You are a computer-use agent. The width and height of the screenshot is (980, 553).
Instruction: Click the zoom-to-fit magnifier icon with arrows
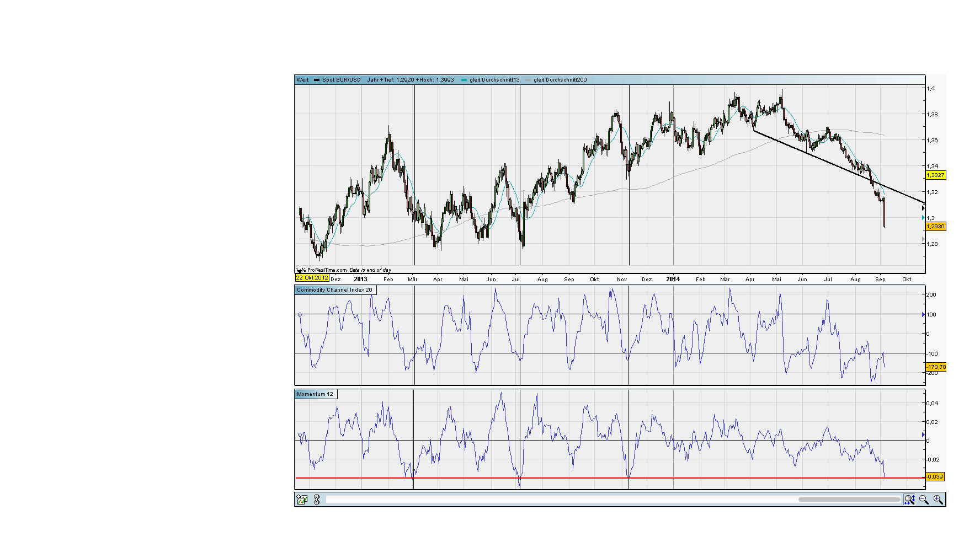909,500
